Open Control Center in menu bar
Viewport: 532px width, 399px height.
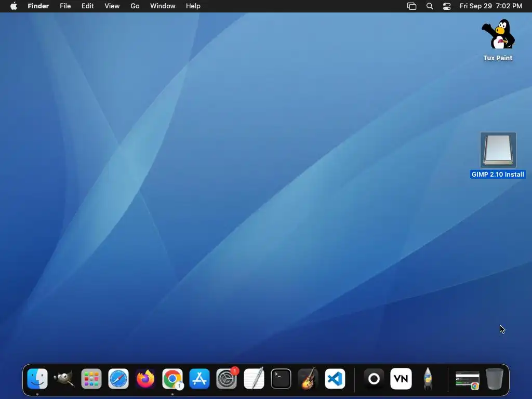447,6
